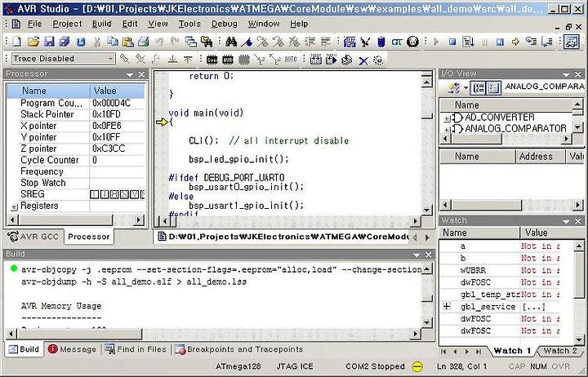Click the blue cylinder AVR icon in toolbar
Screen dimensions: 588x377
click(381, 42)
